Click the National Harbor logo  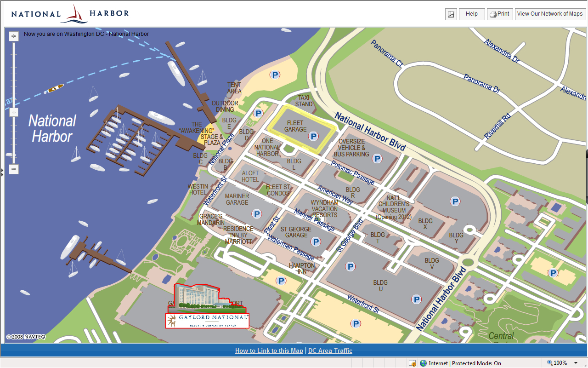[70, 14]
